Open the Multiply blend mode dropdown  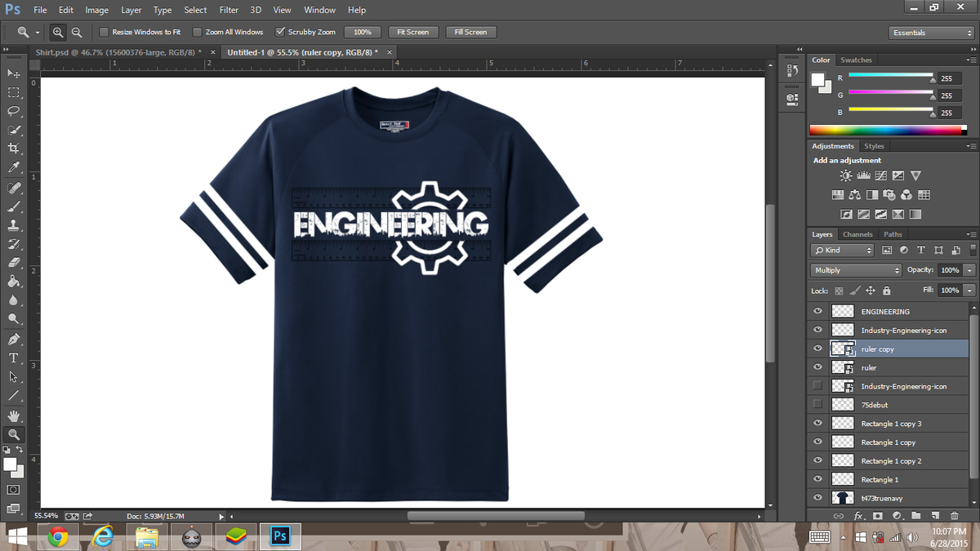856,270
